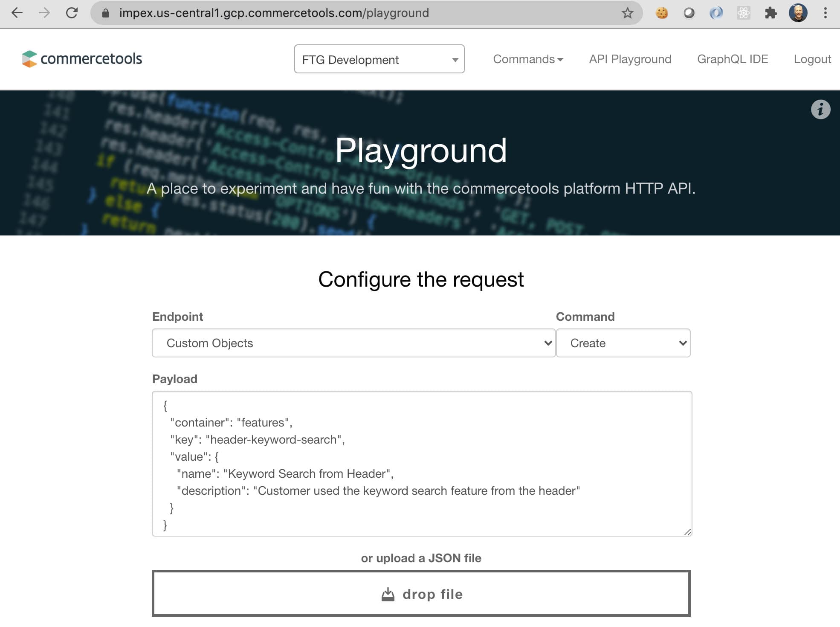
Task: Click the drop file upload area
Action: [x=421, y=593]
